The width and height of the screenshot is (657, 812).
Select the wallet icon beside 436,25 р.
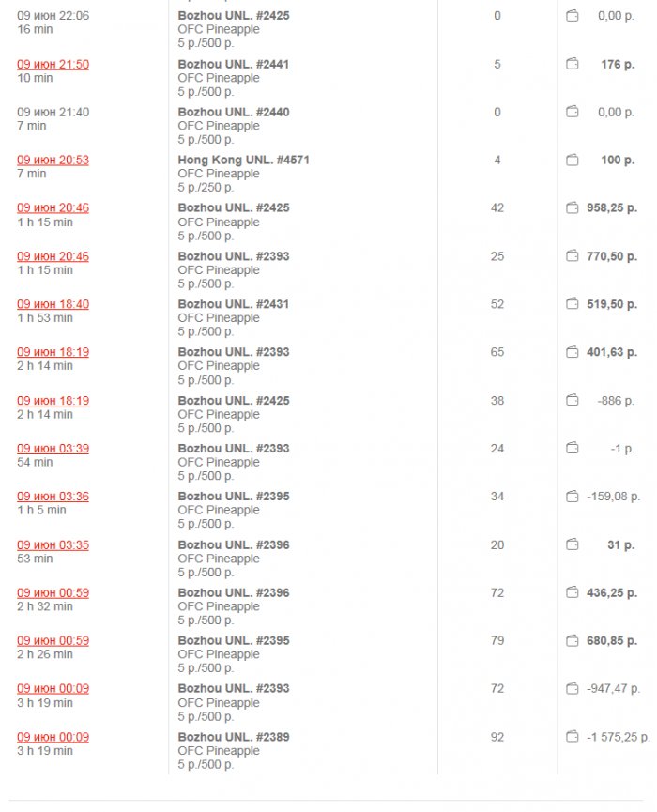(573, 592)
